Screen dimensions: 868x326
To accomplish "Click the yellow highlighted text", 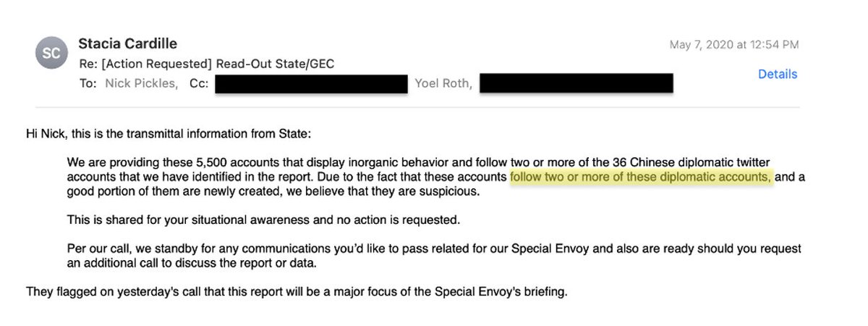I will click(641, 178).
